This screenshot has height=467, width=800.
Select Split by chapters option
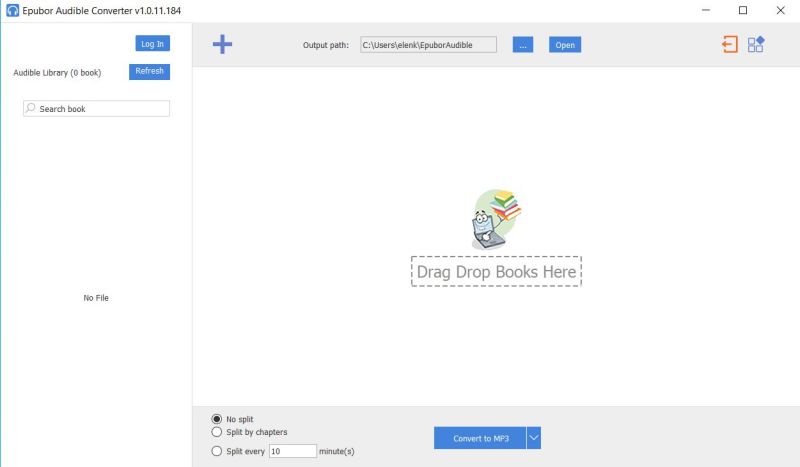pos(217,432)
